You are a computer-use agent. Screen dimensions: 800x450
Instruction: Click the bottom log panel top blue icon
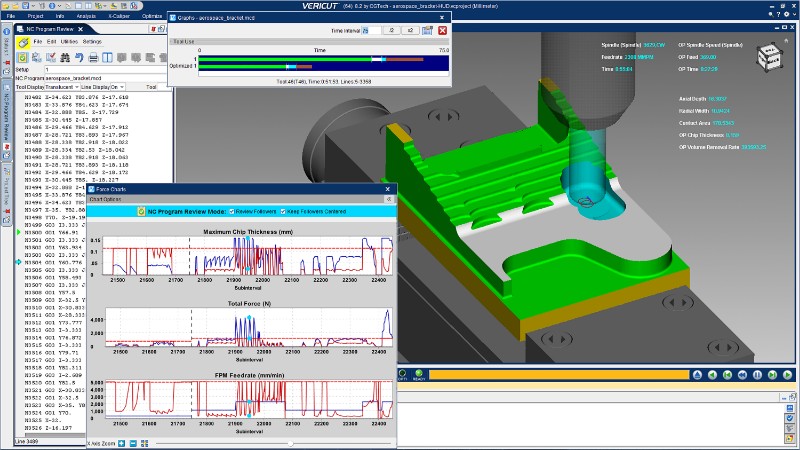coord(790,408)
